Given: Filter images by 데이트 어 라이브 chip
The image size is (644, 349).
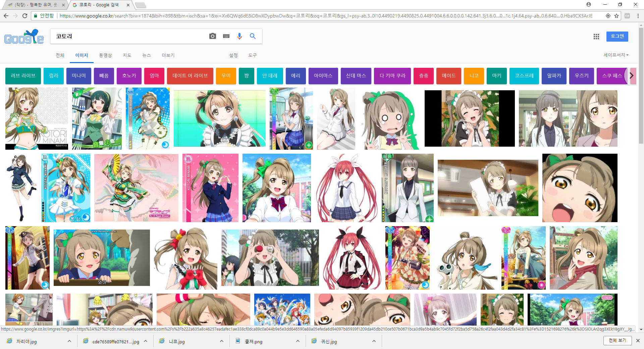Looking at the screenshot, I should [x=190, y=76].
